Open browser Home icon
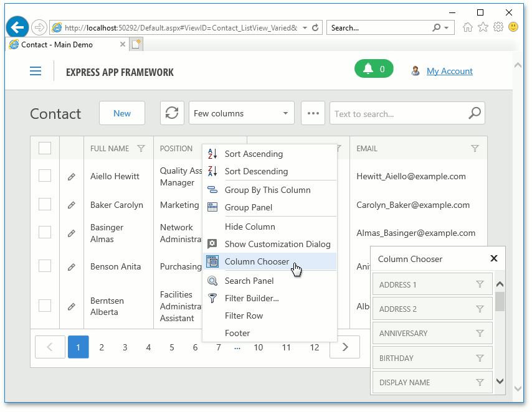Image resolution: width=532 pixels, height=412 pixels. [468, 27]
